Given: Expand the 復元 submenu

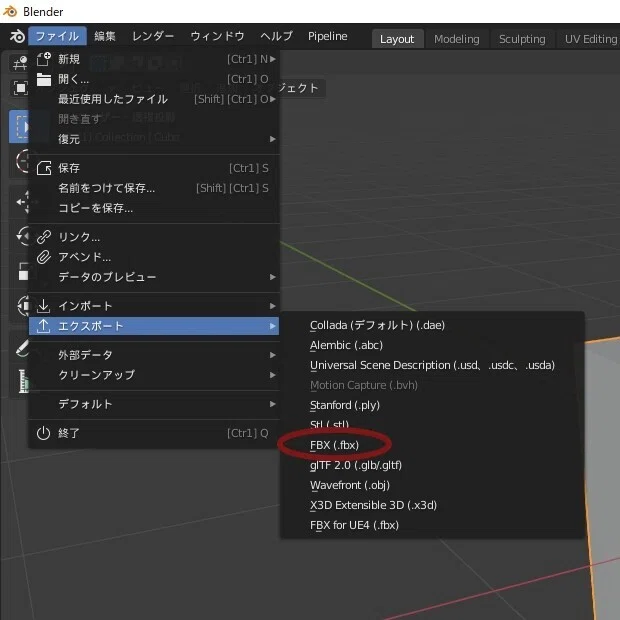Looking at the screenshot, I should coord(154,139).
